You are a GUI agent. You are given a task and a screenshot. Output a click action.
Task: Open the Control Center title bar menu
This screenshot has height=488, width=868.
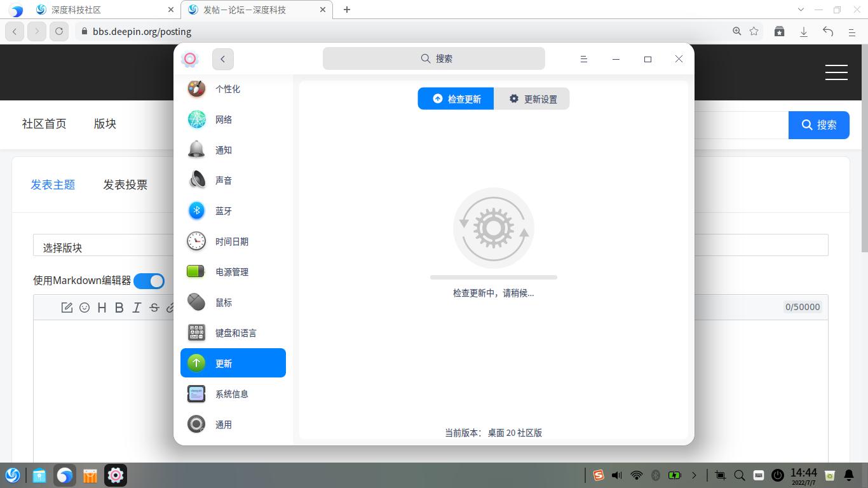583,58
